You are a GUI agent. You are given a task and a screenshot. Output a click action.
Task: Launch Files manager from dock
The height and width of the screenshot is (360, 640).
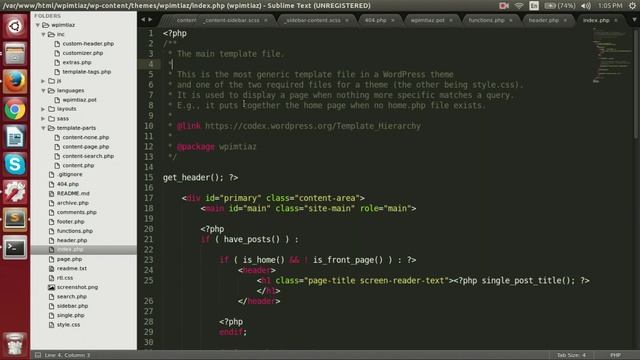[x=15, y=54]
